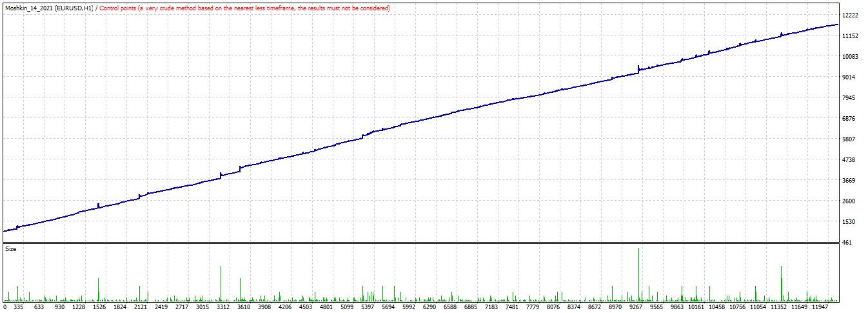Click trade number 10458 on the x-axis

[717, 308]
